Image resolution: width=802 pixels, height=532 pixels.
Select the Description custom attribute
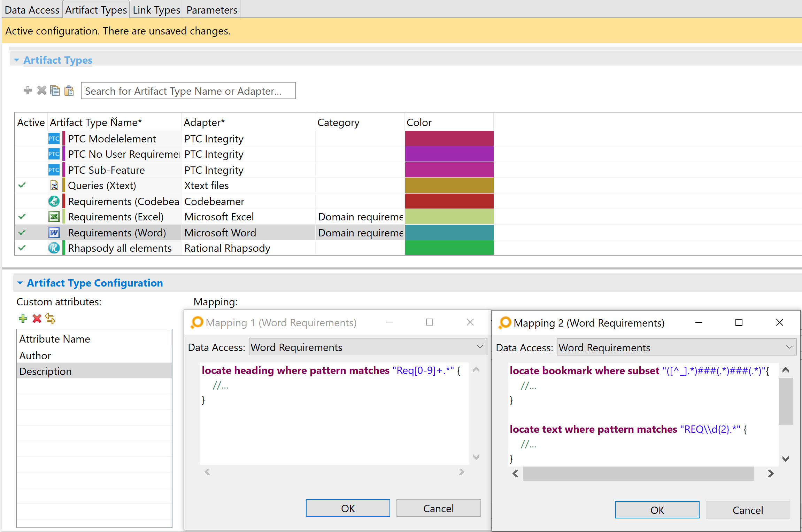94,371
